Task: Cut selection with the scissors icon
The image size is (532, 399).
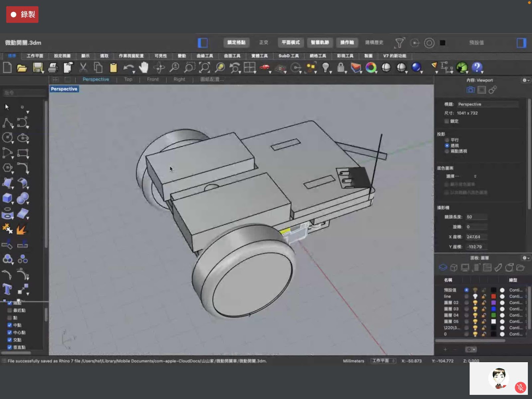Action: click(83, 68)
